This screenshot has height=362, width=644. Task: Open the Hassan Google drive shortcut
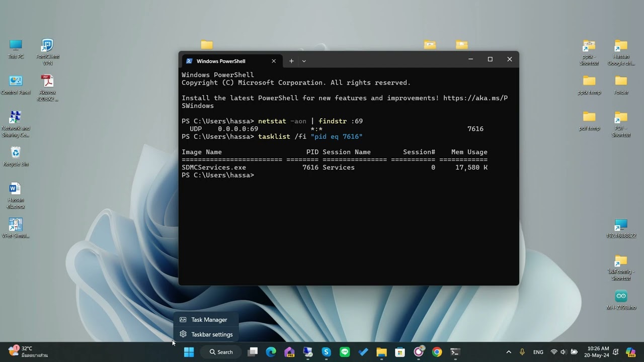click(x=621, y=52)
